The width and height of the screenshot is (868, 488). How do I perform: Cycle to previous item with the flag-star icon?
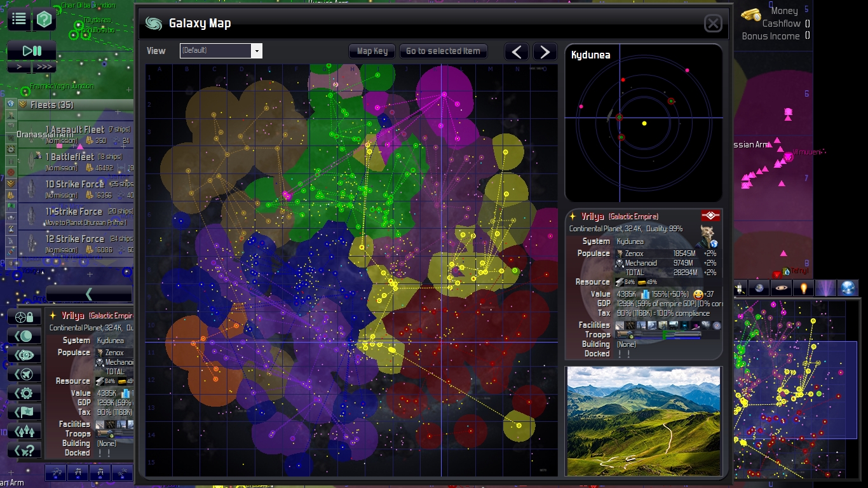(x=24, y=412)
